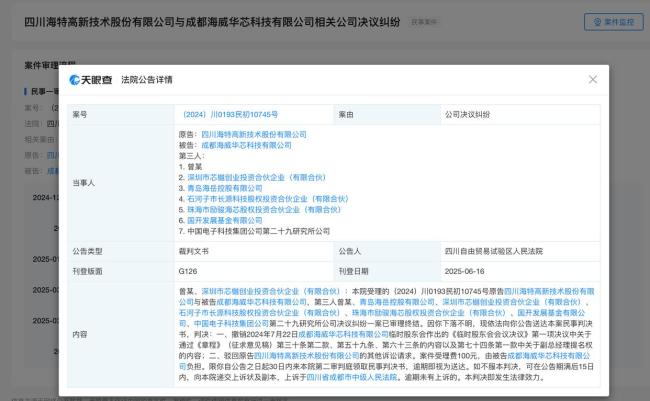Open defendant 成都海威华芯科技有限公司 link after 被告
Image resolution: width=650 pixels, height=401 pixels.
[x=246, y=145]
